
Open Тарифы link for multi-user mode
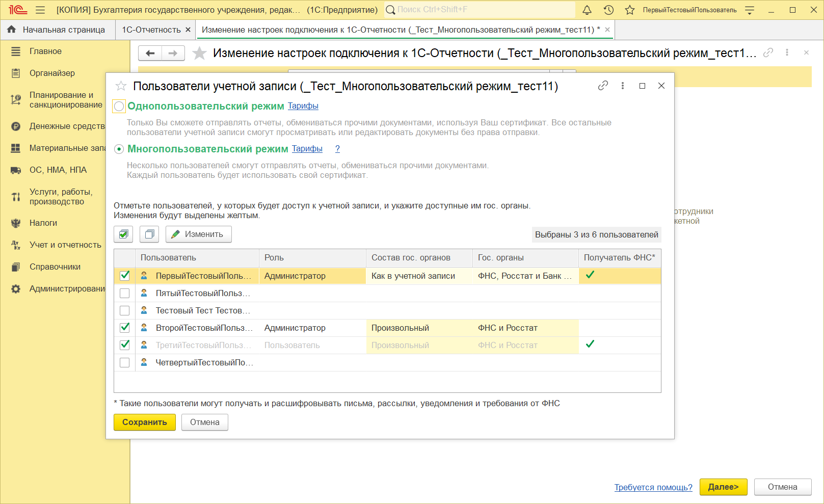(x=307, y=148)
